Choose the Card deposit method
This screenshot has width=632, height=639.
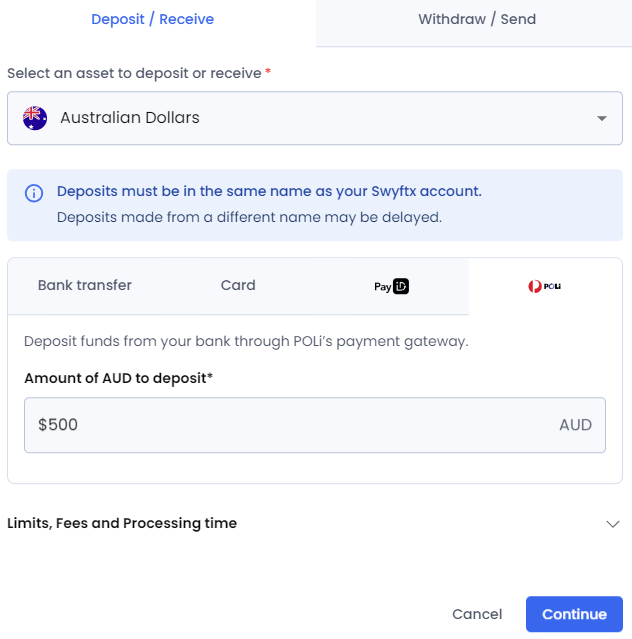238,285
